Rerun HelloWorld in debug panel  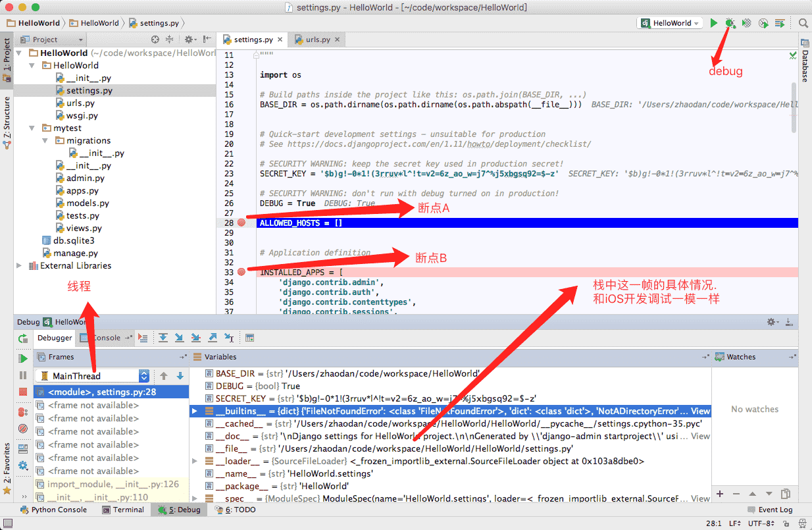click(23, 338)
